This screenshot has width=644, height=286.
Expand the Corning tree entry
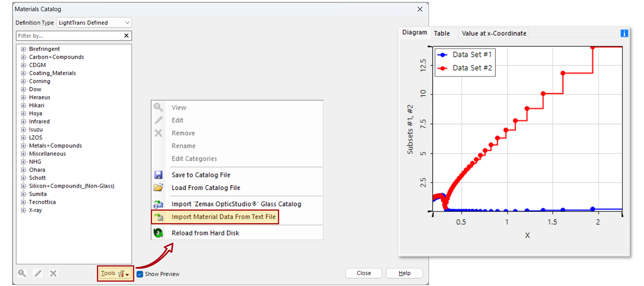(23, 81)
